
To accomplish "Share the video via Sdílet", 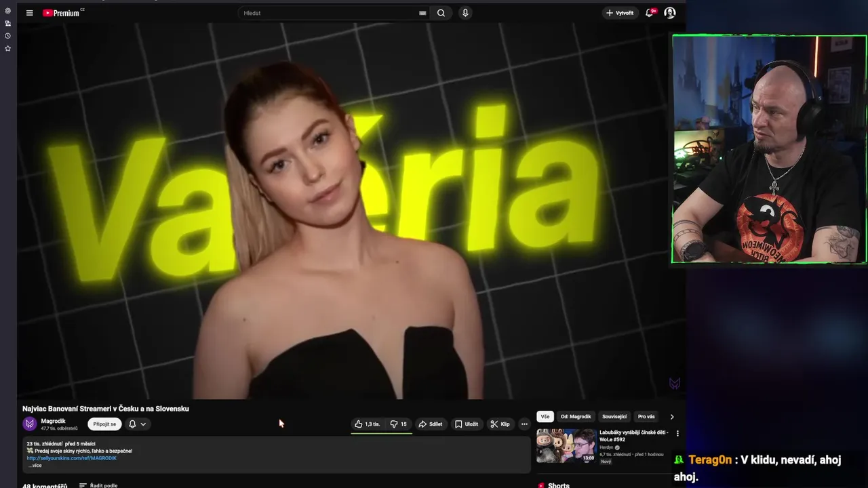I will point(431,424).
